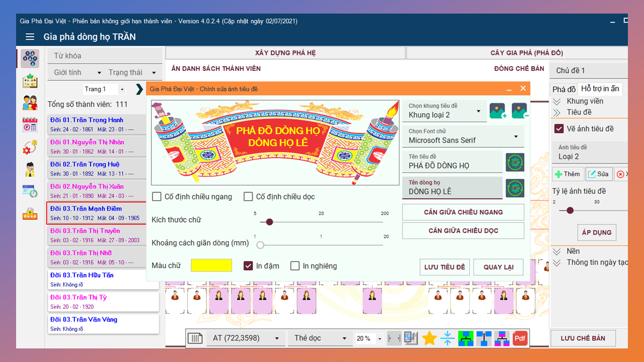Click the remove title frame image icon
This screenshot has height=362, width=644.
point(520,111)
